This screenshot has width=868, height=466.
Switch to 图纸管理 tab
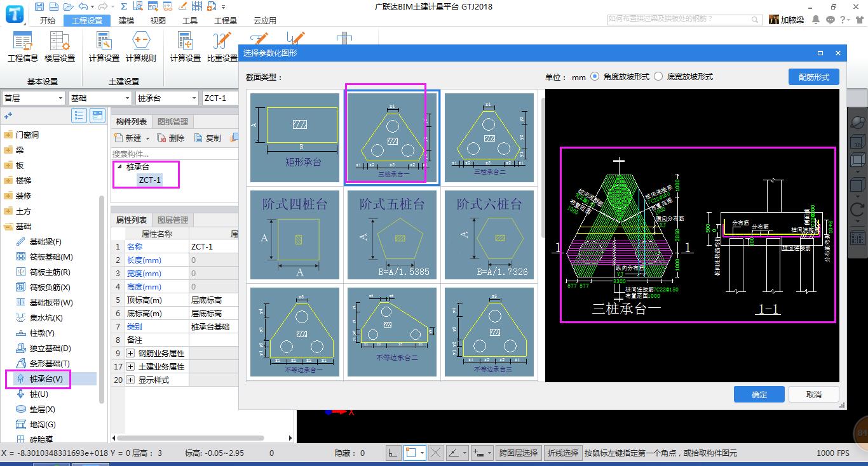173,122
